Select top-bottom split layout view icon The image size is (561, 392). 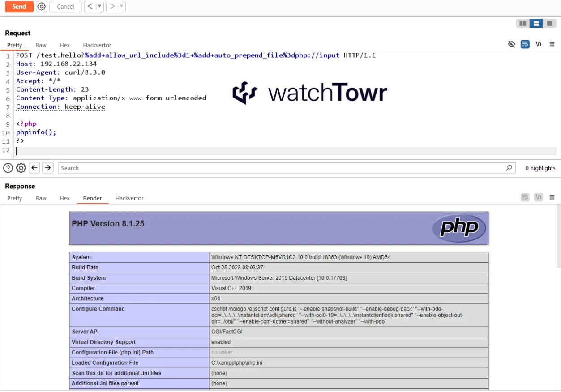pos(536,23)
